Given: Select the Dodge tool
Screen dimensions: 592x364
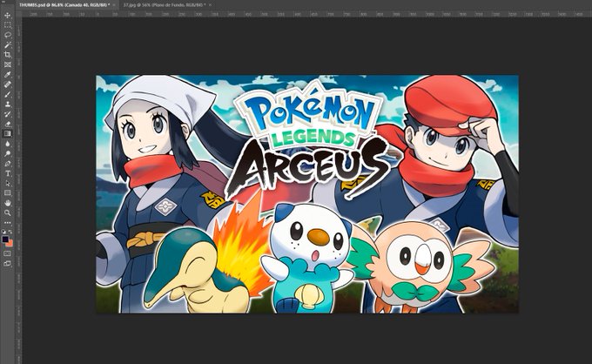Looking at the screenshot, I should [7, 153].
